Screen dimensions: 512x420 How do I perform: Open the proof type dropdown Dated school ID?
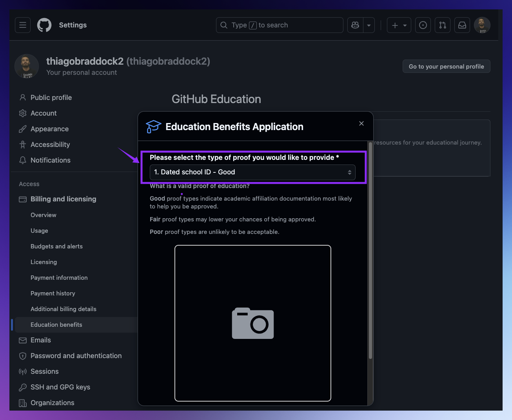tap(252, 172)
